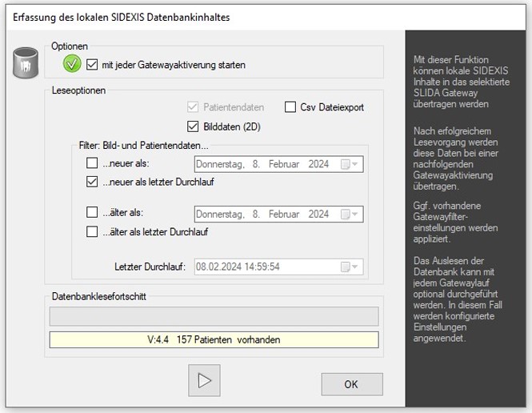
Task: Open the 'Letzter Durchlauf' timestamp dropdown arrow
Action: click(x=356, y=267)
